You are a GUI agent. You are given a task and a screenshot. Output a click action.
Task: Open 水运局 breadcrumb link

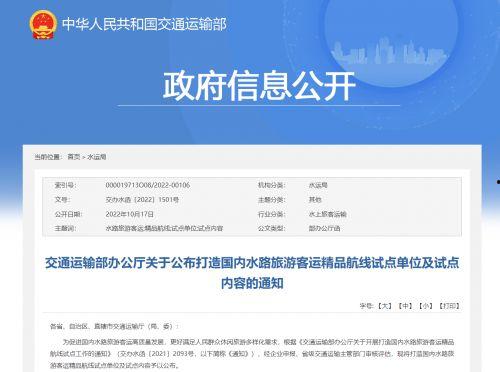click(x=97, y=157)
